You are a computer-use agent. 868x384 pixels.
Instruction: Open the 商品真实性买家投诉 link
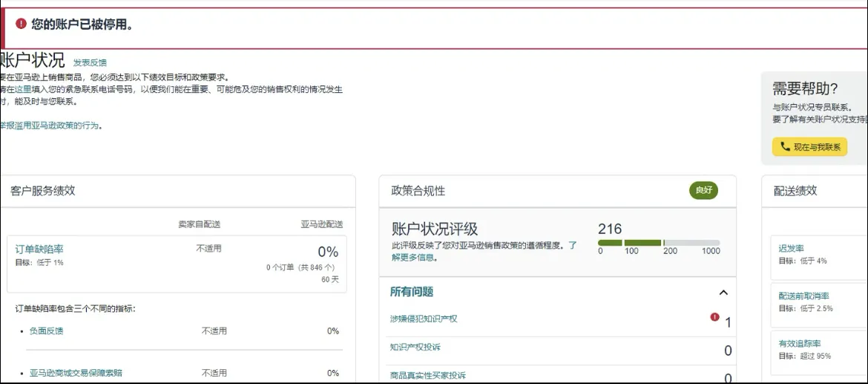point(428,375)
